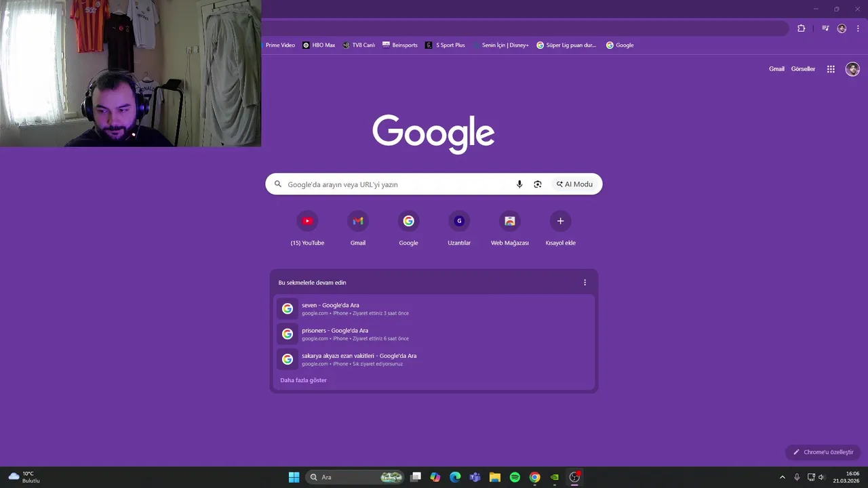Open the Uzantılar shortcut tile
868x488 pixels.
coord(459,228)
